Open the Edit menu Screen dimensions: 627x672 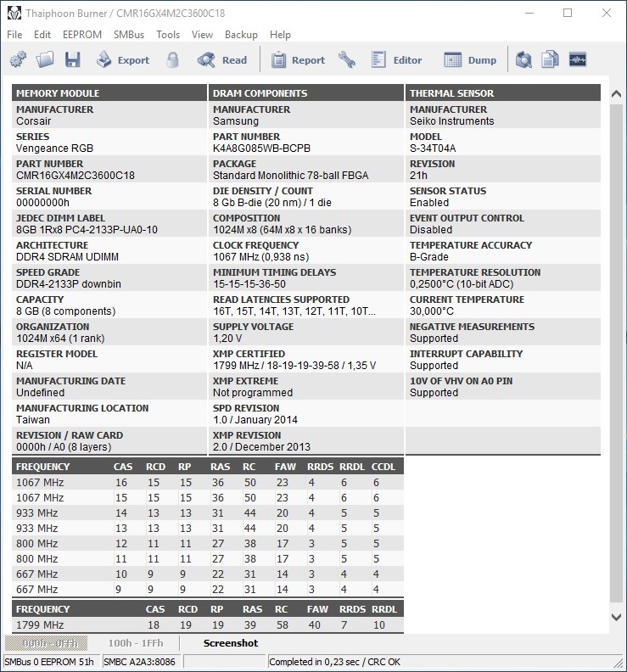tap(42, 35)
